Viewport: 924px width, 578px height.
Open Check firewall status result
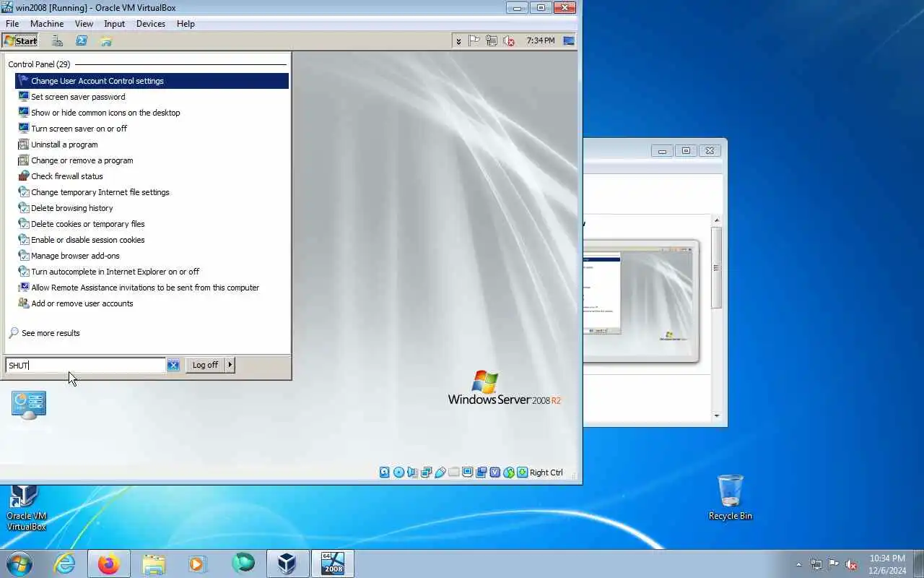(x=152, y=176)
